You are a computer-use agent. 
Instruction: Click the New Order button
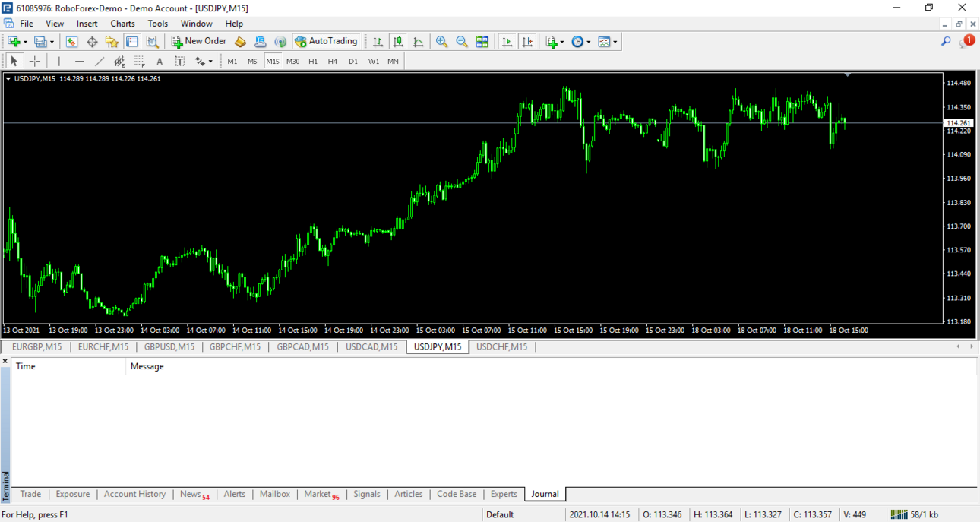pyautogui.click(x=199, y=42)
